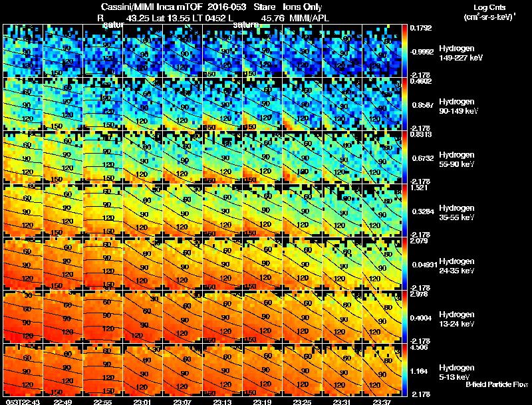The image size is (532, 405).
Task: Click the time axis label '22:49'
Action: coord(63,402)
